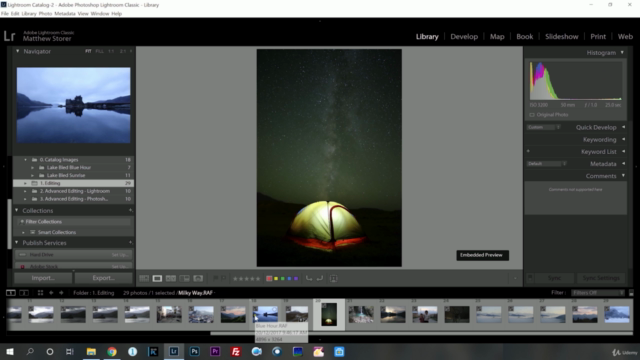The image size is (640, 360).
Task: Show main window display icon
Action: pos(11,293)
